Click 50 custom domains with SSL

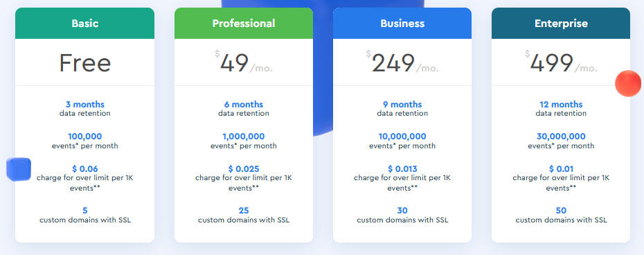(x=561, y=215)
